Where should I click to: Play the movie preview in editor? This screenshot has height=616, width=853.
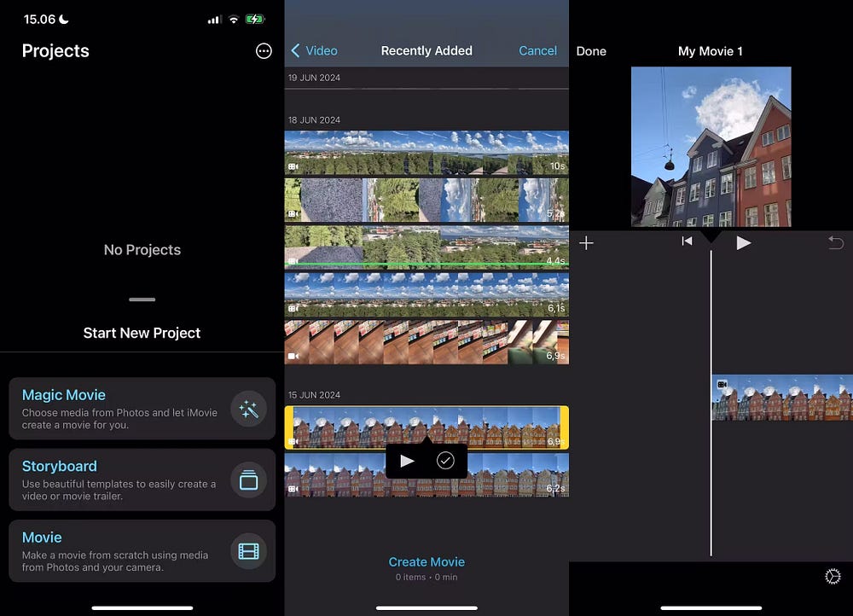point(743,243)
